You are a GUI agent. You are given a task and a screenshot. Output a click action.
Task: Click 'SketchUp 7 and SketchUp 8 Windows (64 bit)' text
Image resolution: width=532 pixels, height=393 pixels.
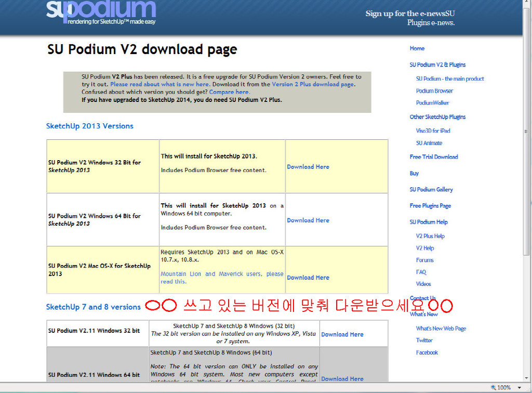(211, 352)
